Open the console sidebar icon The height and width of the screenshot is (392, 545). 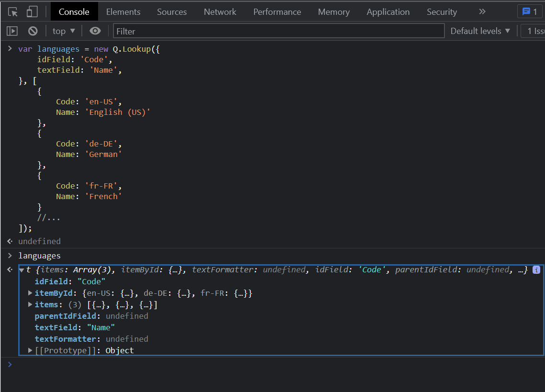(11, 31)
